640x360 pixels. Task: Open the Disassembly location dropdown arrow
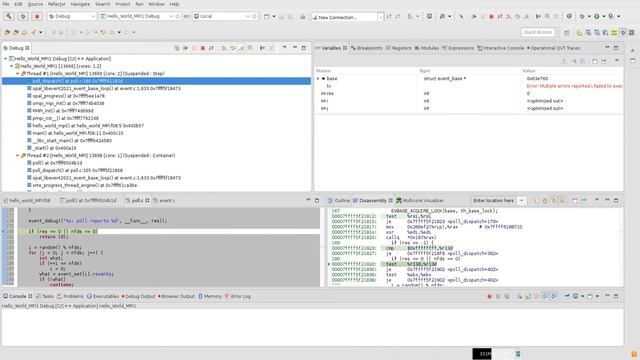point(521,200)
